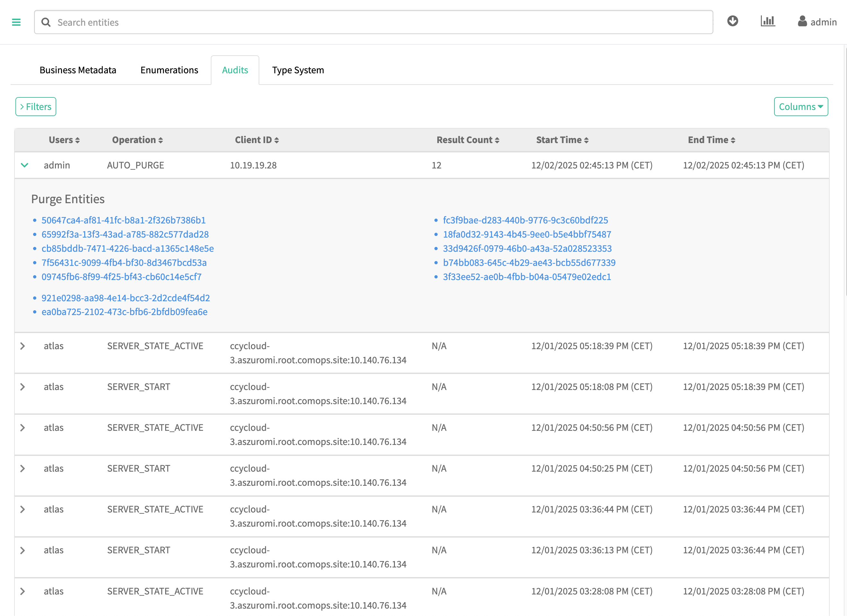Switch to the Business Metadata tab
The height and width of the screenshot is (616, 847).
pos(78,70)
